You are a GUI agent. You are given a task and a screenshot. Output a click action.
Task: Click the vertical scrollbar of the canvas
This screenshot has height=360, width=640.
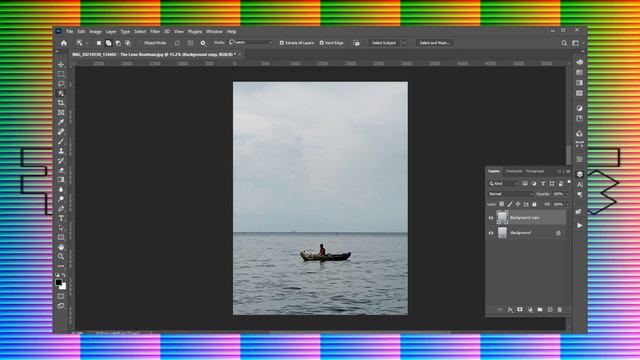[569, 155]
